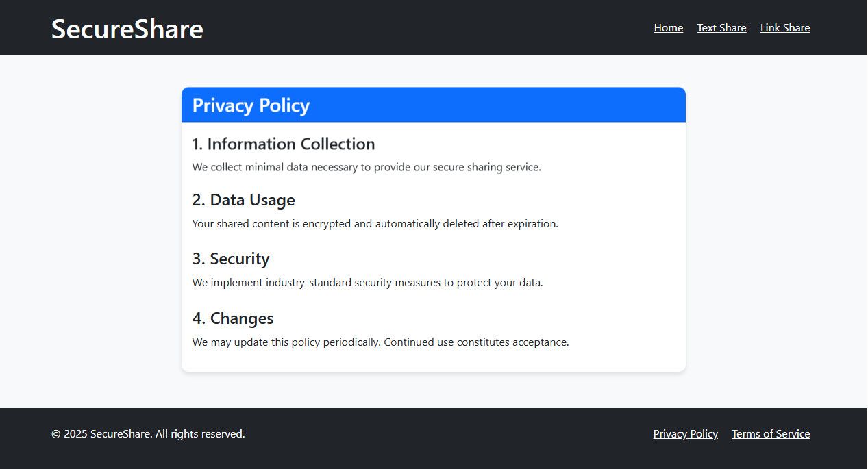Click the policy update acceptance paragraph
This screenshot has height=469, width=868.
pos(380,342)
